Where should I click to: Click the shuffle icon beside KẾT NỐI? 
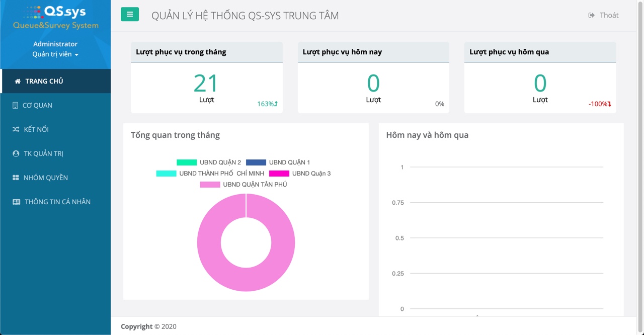click(16, 130)
